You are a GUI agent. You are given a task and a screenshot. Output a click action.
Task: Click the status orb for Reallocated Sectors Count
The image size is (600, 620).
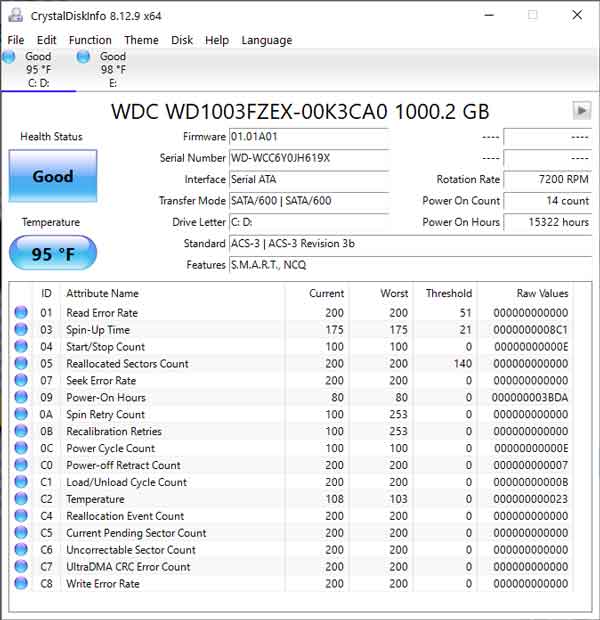click(x=21, y=363)
